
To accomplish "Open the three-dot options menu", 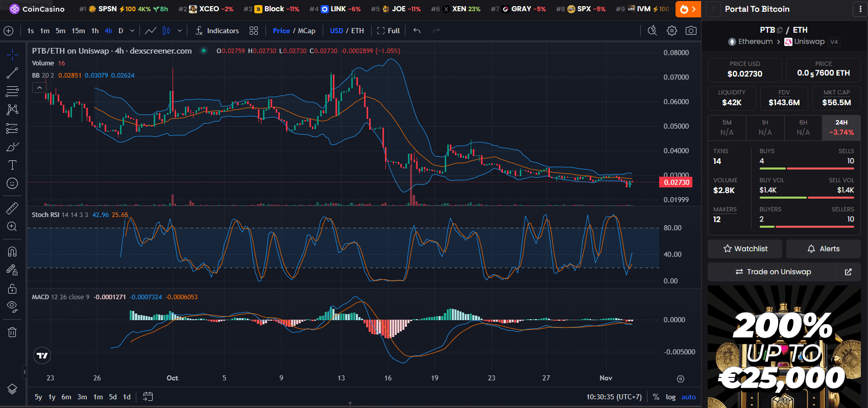I will click(x=860, y=9).
